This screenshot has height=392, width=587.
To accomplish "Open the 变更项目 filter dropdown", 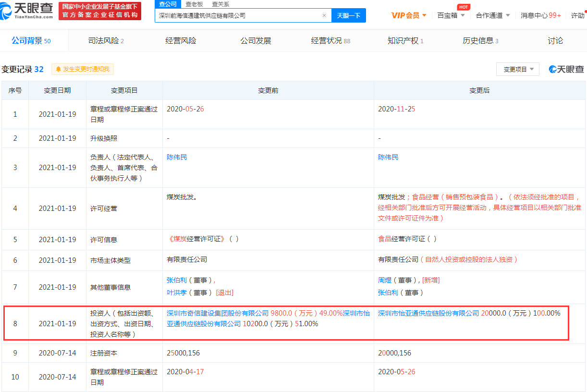I will [518, 69].
